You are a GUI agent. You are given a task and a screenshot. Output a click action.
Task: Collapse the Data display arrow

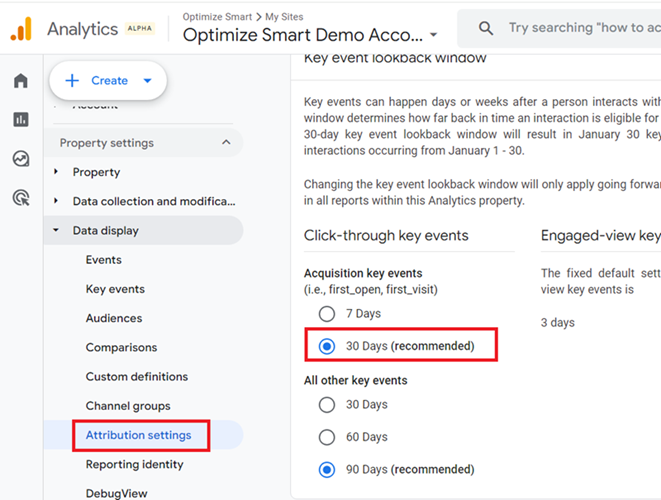[56, 230]
